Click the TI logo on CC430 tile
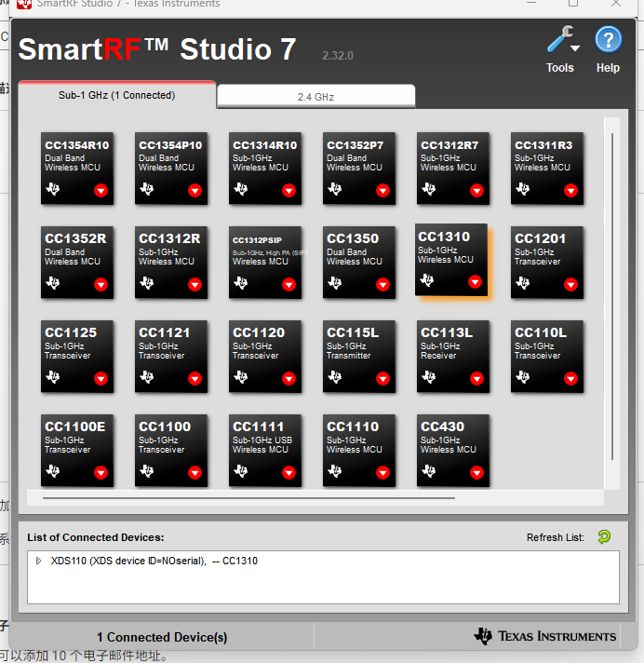Image resolution: width=644 pixels, height=663 pixels. (428, 470)
